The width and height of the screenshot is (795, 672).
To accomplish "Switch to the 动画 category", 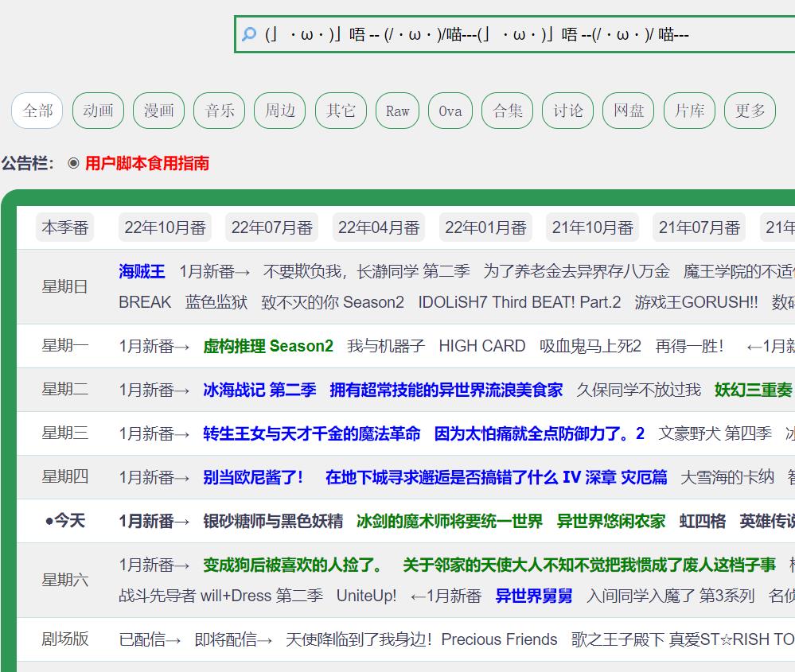I will (x=97, y=111).
